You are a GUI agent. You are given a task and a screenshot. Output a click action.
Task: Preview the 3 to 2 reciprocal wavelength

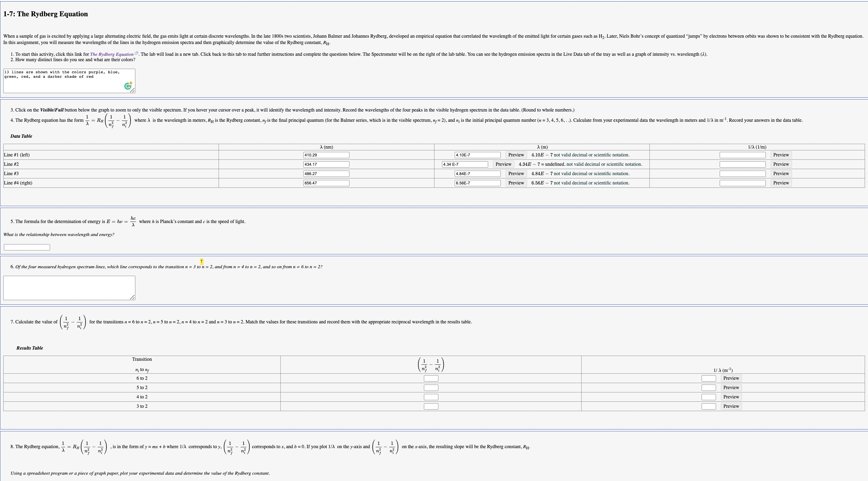(x=731, y=406)
